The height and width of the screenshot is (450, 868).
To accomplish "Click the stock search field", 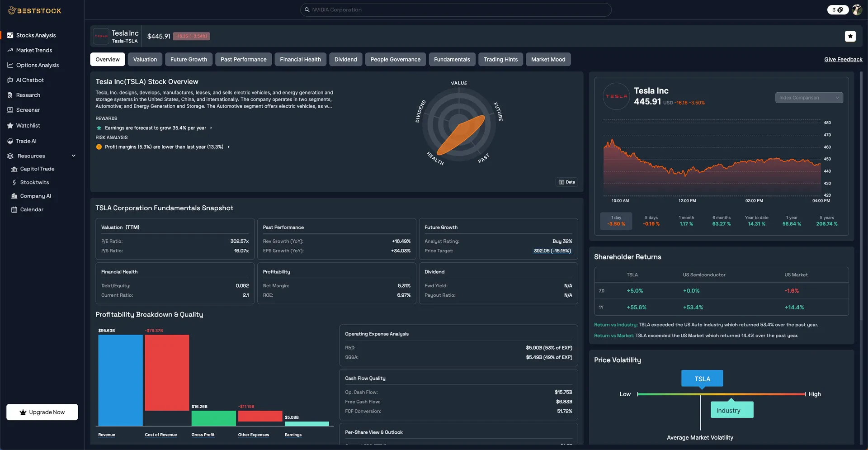I will [x=455, y=9].
